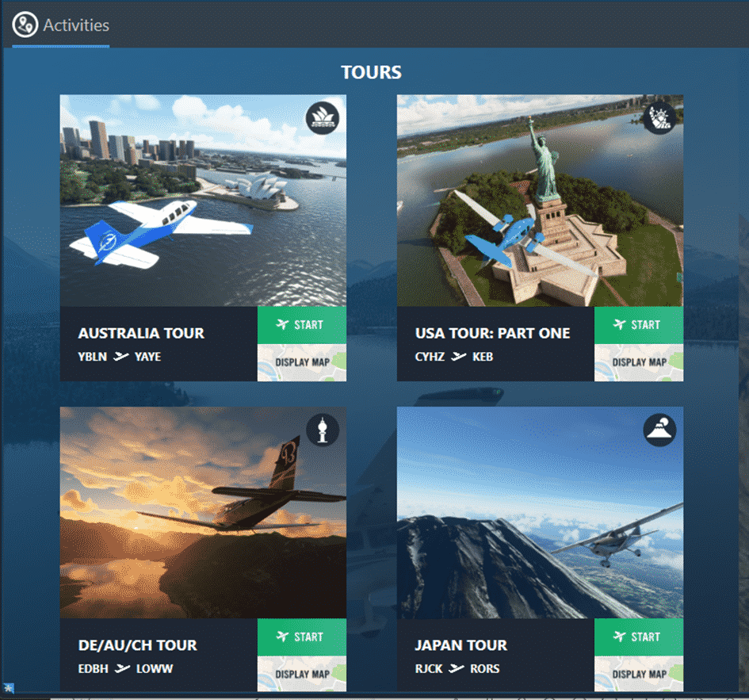This screenshot has height=700, width=749.
Task: Click the EDBH departure code
Action: pyautogui.click(x=94, y=668)
